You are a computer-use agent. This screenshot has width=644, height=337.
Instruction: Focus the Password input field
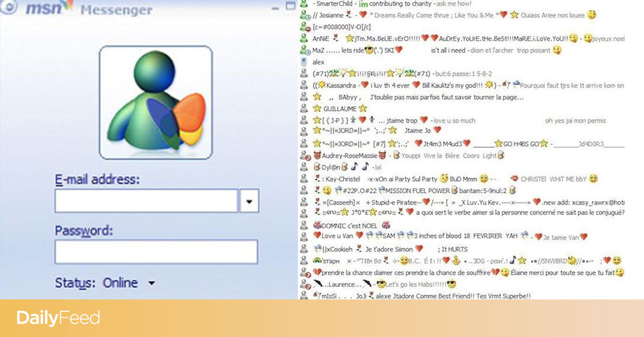pos(156,252)
